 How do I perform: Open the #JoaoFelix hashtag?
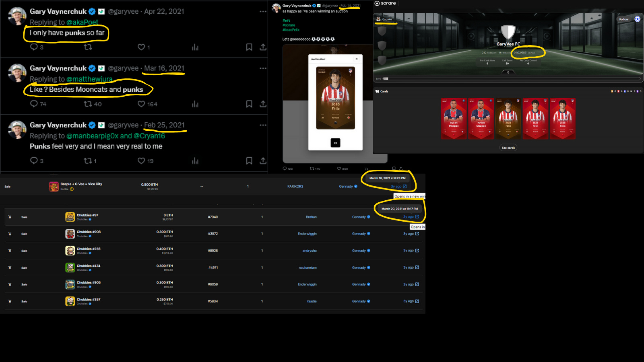291,30
